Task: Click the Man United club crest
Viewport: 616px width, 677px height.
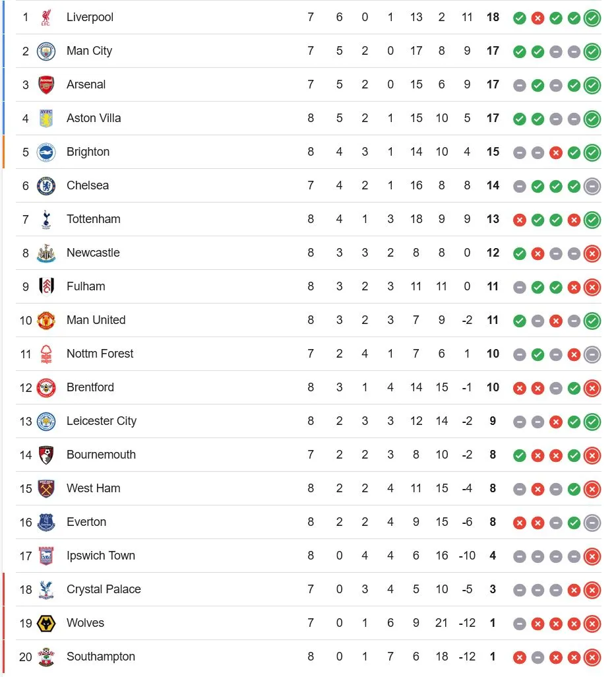Action: [45, 320]
